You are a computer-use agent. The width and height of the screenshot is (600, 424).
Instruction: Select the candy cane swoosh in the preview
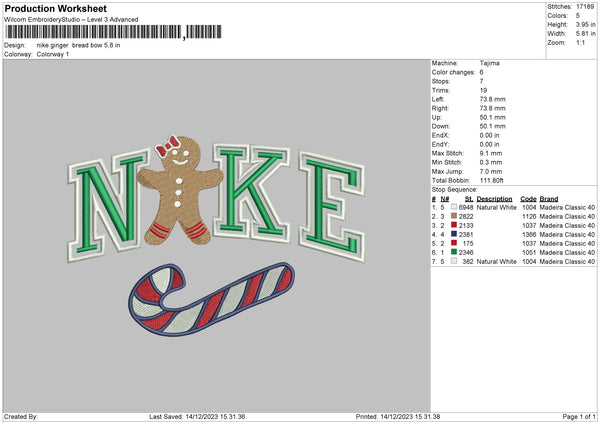[x=211, y=299]
